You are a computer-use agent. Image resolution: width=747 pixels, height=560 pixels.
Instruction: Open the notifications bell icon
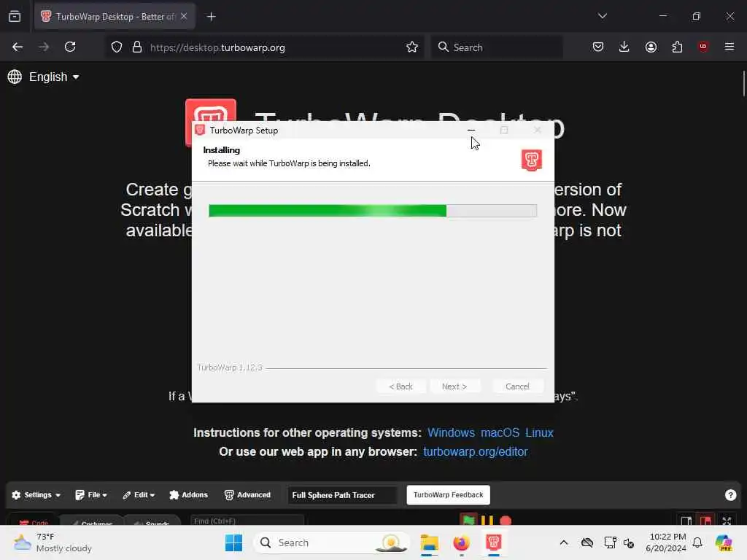(x=697, y=542)
